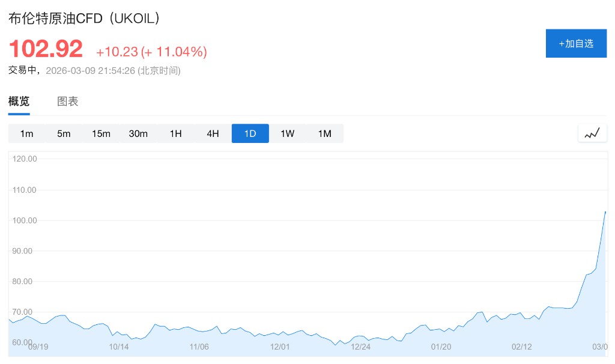Add UKOIL to watchlist with +加自选
The width and height of the screenshot is (615, 364).
pyautogui.click(x=576, y=43)
